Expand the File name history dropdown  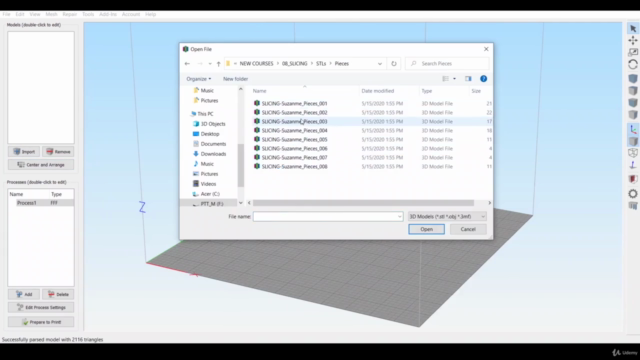399,217
